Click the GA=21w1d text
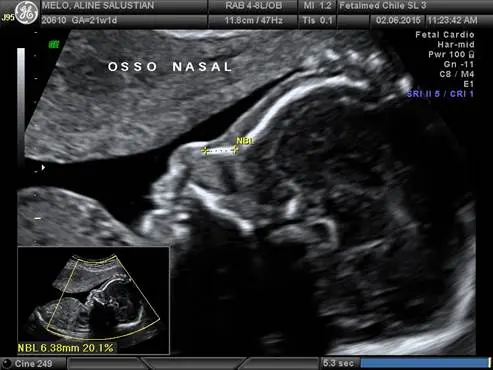This screenshot has height=370, width=493. coord(94,20)
